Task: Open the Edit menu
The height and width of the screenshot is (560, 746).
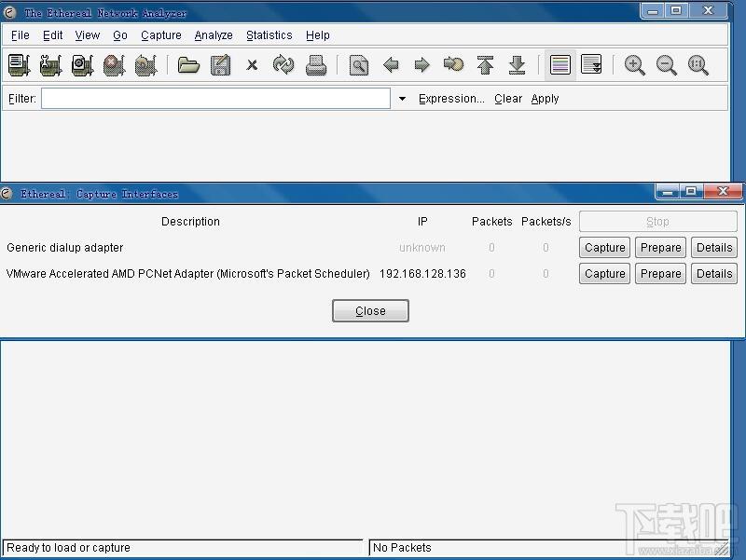Action: point(52,35)
